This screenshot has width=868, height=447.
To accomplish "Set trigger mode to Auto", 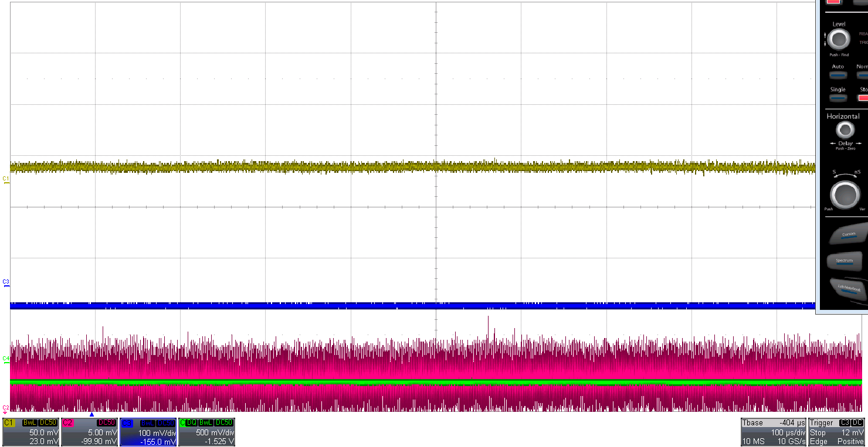I will [x=838, y=75].
